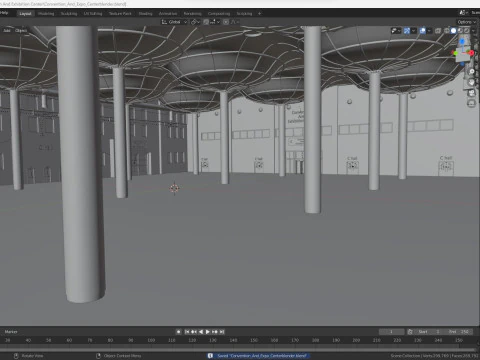Switch to the Modeling workspace tab
The image size is (480, 360).
coord(46,14)
